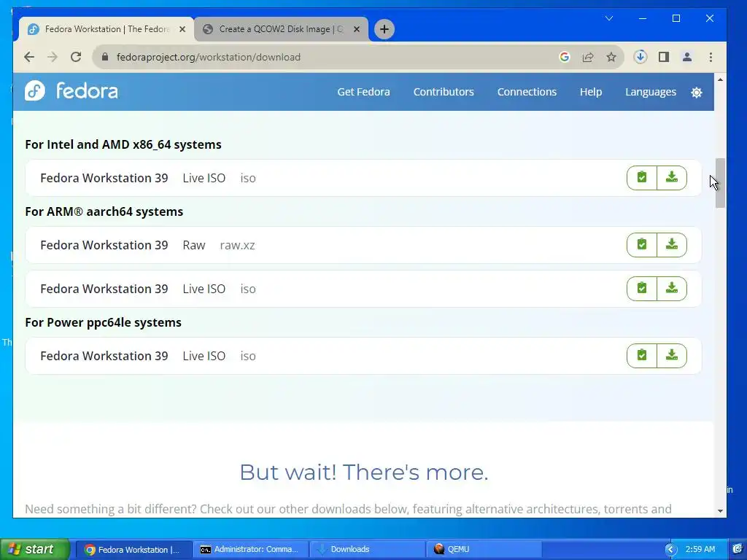Go forward in browser history
The height and width of the screenshot is (560, 747).
(x=53, y=57)
